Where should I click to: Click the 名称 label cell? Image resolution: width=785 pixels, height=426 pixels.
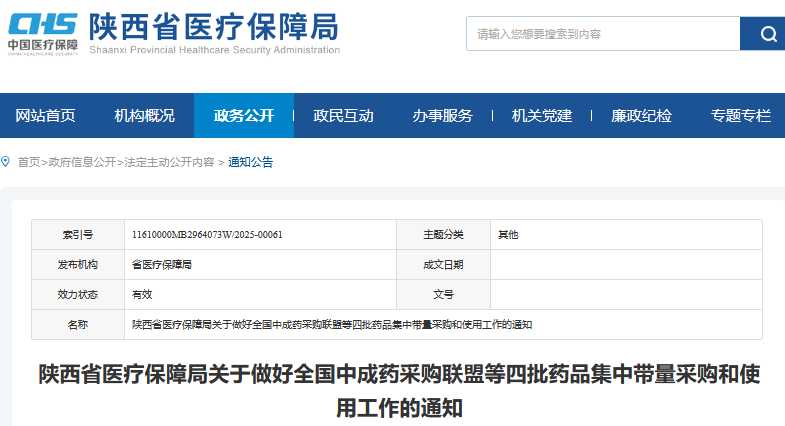point(78,324)
